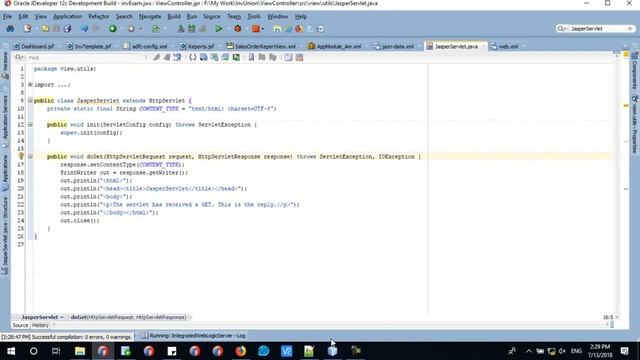Click the green Run play icon
The image size is (640, 360).
click(219, 29)
